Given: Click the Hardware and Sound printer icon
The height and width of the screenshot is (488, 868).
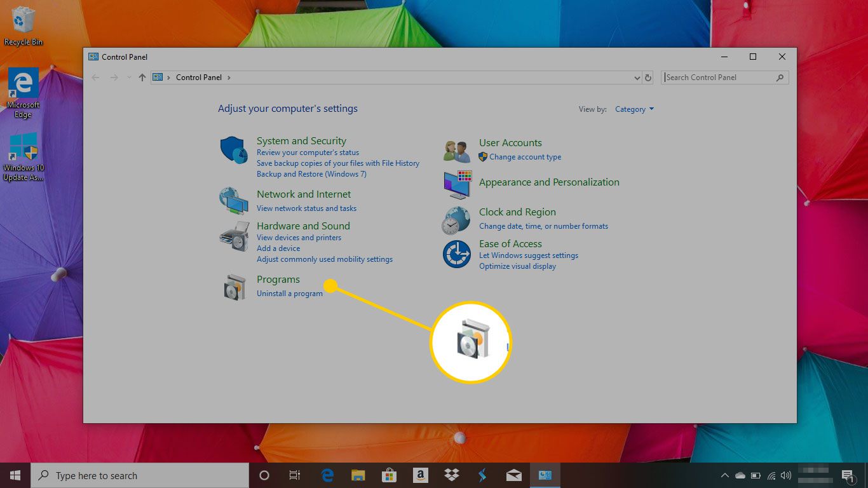Looking at the screenshot, I should [234, 236].
